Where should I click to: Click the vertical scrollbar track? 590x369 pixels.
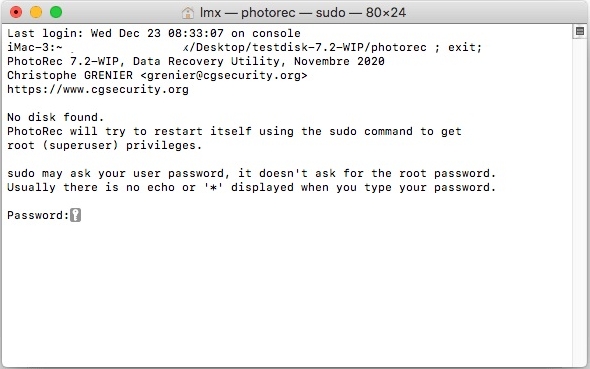(580, 201)
